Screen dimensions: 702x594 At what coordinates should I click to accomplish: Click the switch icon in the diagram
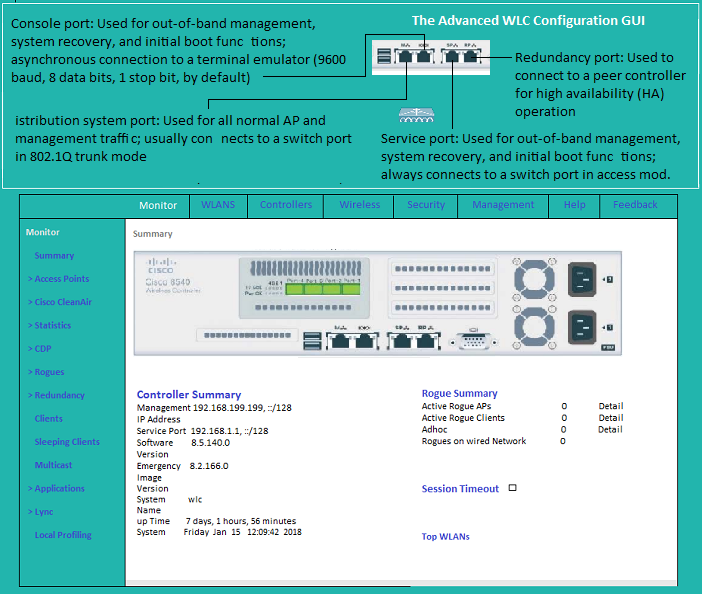416,115
